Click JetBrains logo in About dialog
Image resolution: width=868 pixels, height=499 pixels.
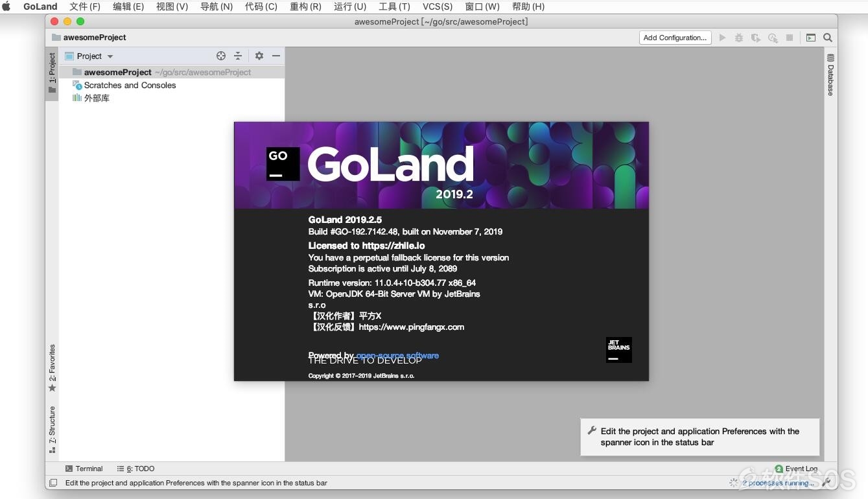point(619,350)
